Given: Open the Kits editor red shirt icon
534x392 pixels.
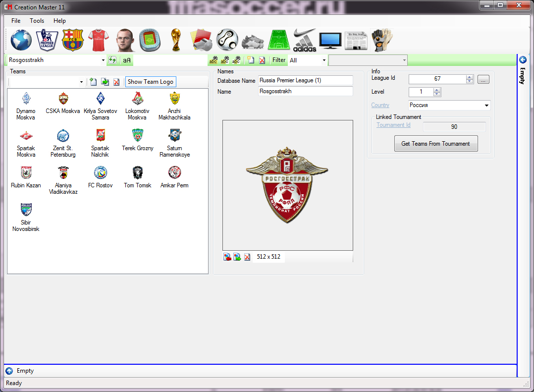Looking at the screenshot, I should 99,40.
